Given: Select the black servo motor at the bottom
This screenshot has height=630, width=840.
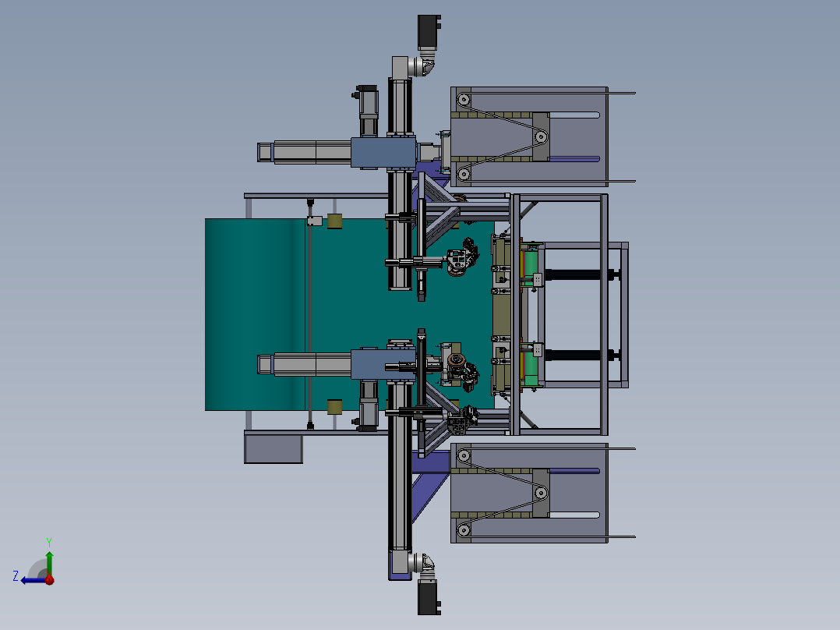Looking at the screenshot, I should click(x=429, y=596).
